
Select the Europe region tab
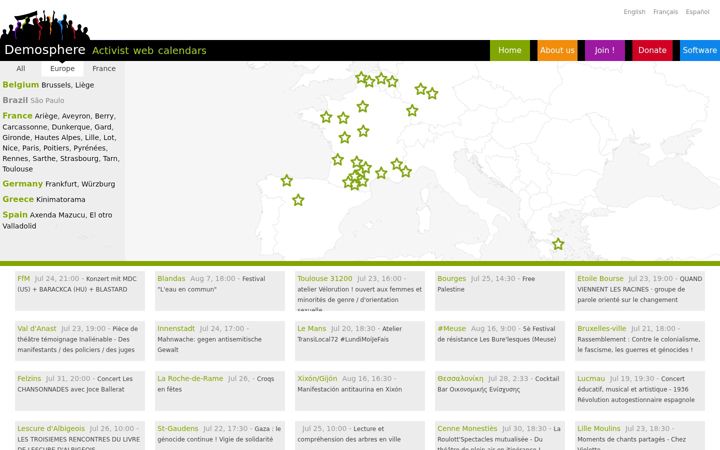[62, 68]
